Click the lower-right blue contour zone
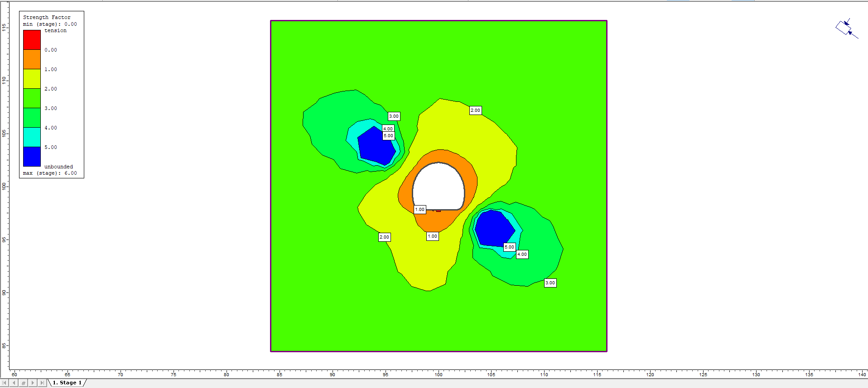This screenshot has width=868, height=388. point(493,229)
